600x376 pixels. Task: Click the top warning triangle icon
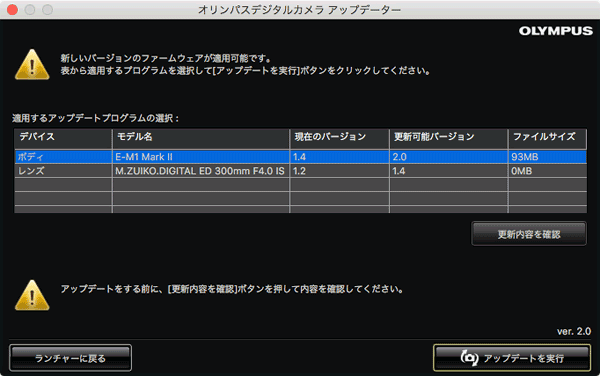32,65
